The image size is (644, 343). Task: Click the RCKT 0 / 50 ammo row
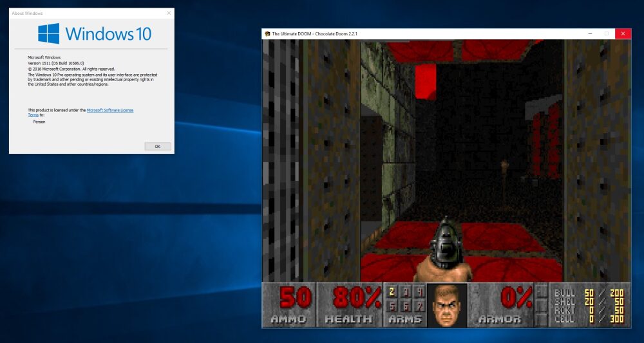pyautogui.click(x=589, y=311)
